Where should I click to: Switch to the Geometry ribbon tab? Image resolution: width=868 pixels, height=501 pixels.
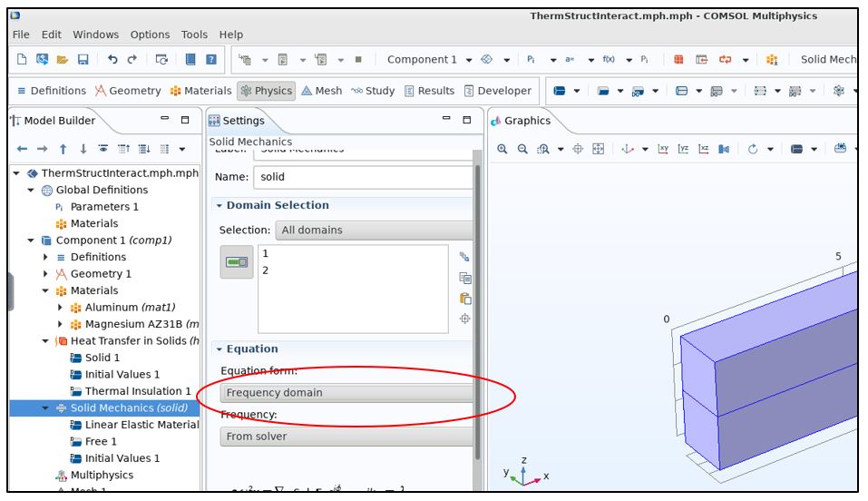click(x=128, y=91)
